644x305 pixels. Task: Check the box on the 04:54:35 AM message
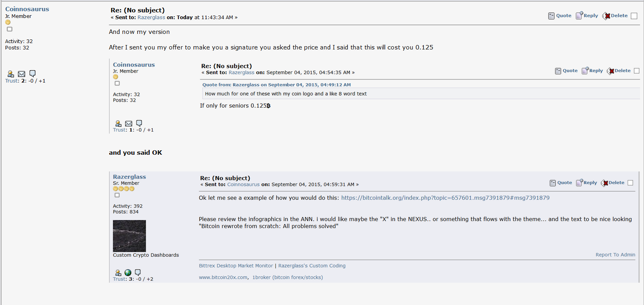pos(637,71)
